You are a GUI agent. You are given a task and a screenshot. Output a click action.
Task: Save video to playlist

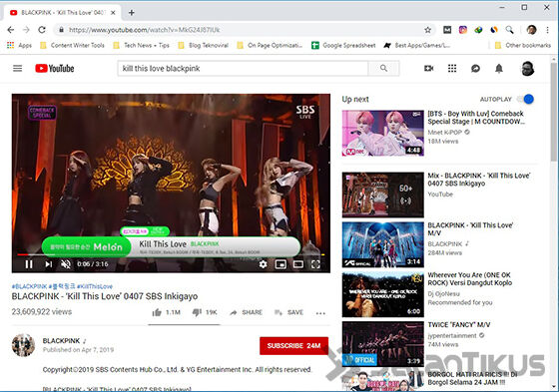[x=289, y=312]
